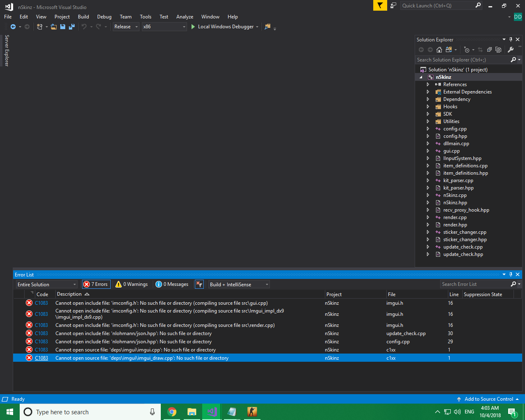The width and height of the screenshot is (525, 420).
Task: Open the Debug menu
Action: [x=104, y=17]
